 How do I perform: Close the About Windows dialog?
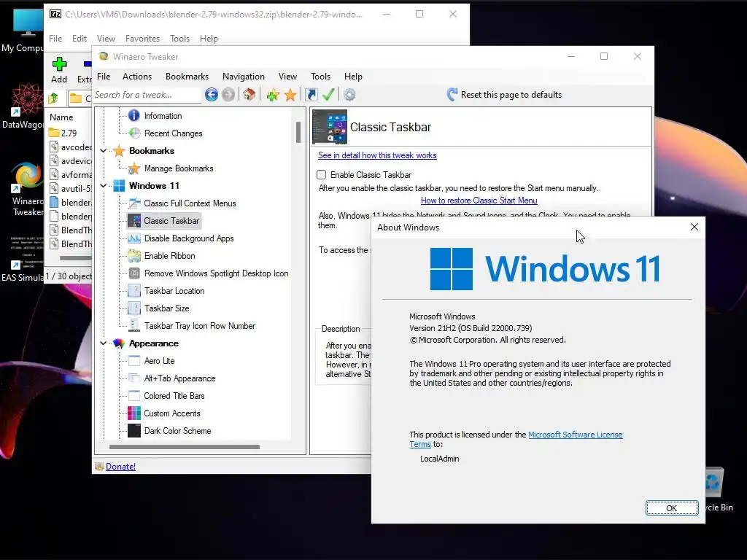tap(694, 227)
